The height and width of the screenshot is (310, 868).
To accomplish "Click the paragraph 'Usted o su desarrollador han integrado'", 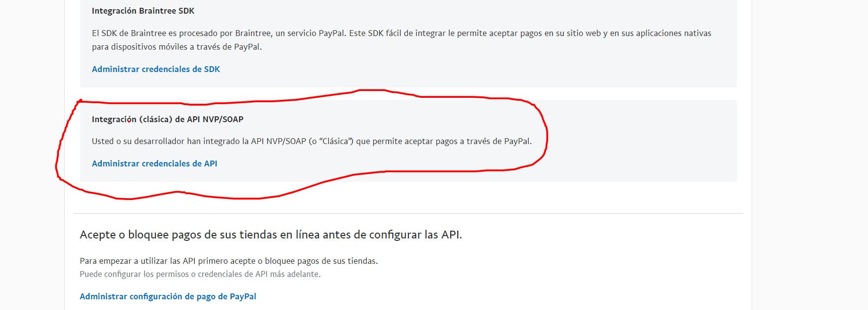I will click(x=312, y=141).
